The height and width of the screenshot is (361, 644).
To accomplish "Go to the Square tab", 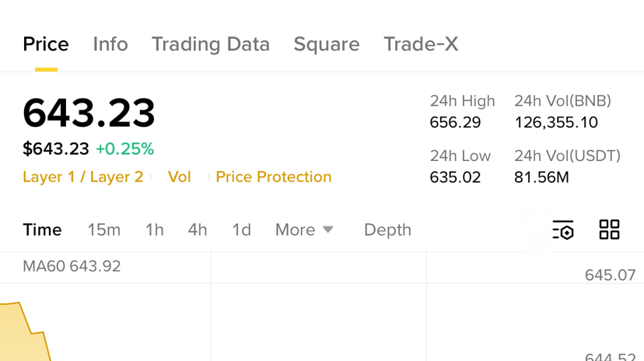I will pyautogui.click(x=327, y=44).
